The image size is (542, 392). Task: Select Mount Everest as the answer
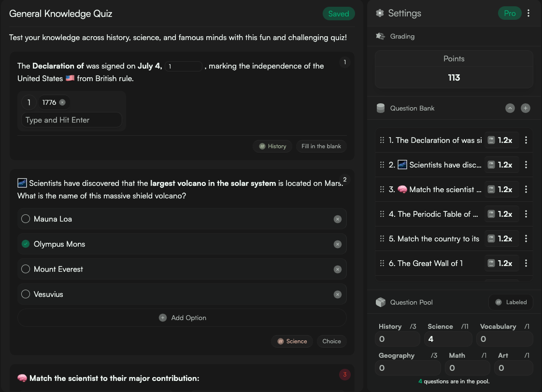[26, 269]
